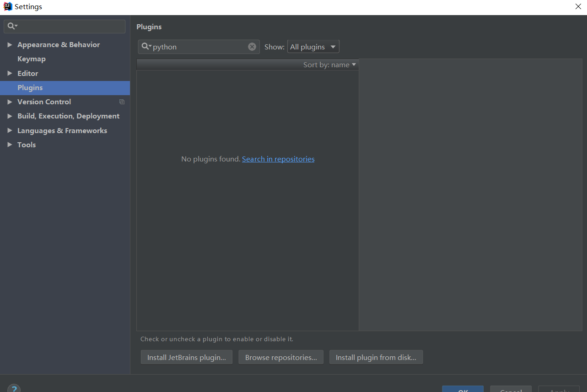Select the Plugins settings page
This screenshot has width=587, height=392.
pos(30,87)
